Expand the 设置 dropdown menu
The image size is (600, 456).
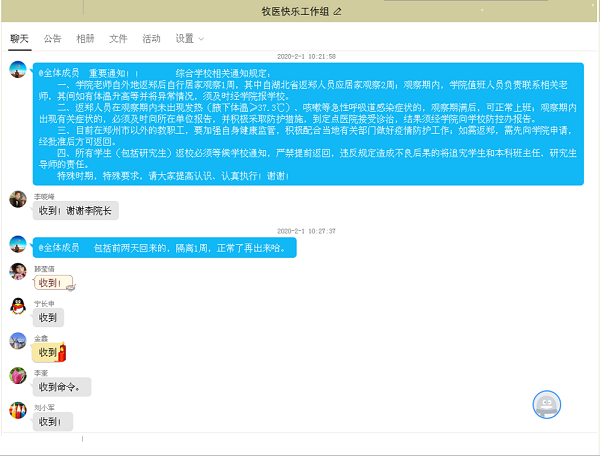click(x=189, y=39)
